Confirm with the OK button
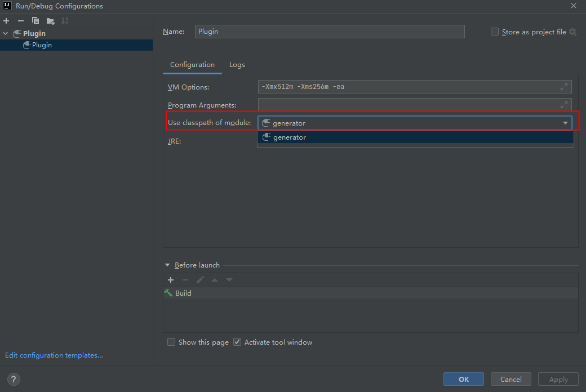586x392 pixels. coord(463,379)
